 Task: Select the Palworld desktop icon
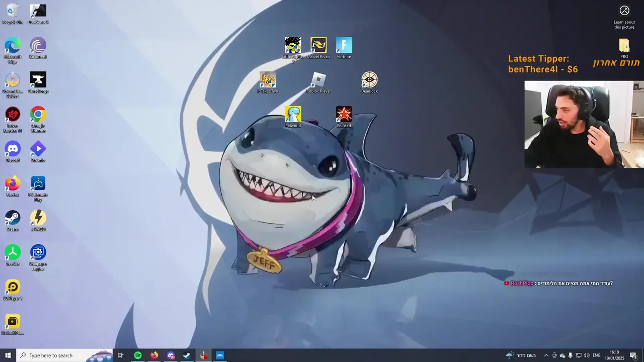click(x=293, y=117)
